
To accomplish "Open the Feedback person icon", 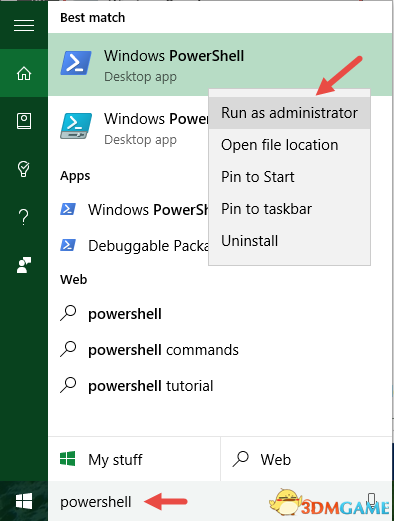I will 24,265.
